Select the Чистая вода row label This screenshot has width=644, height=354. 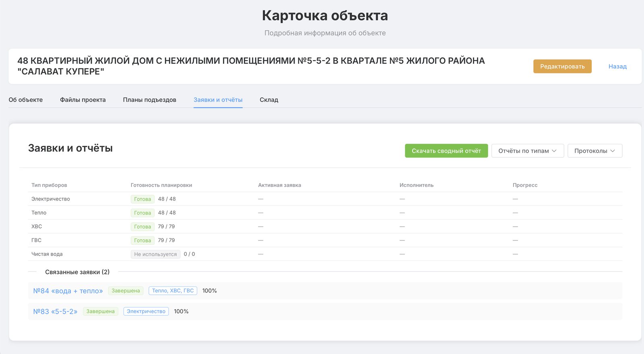tap(47, 254)
